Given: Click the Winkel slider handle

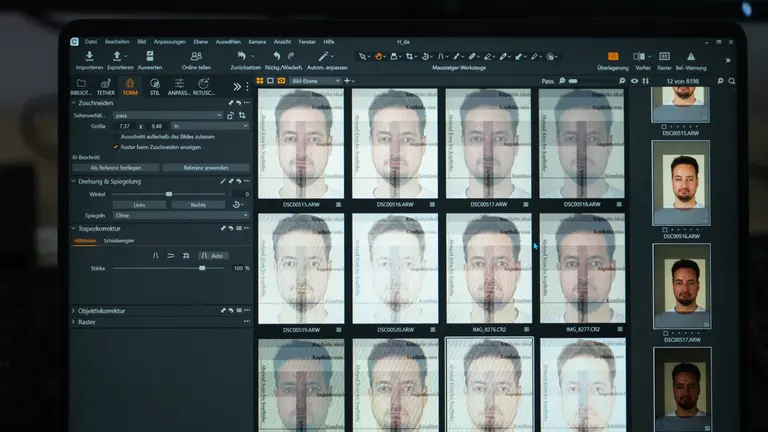Looking at the screenshot, I should (169, 194).
